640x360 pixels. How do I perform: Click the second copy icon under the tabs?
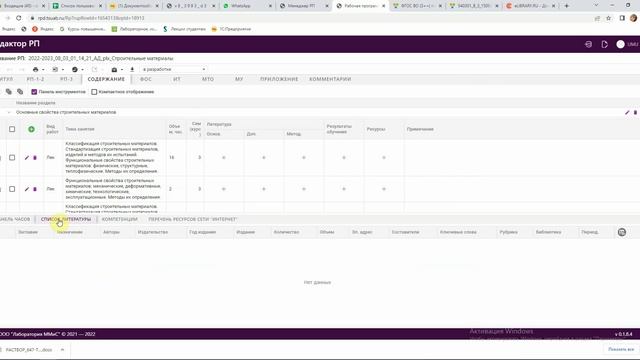pos(20,92)
